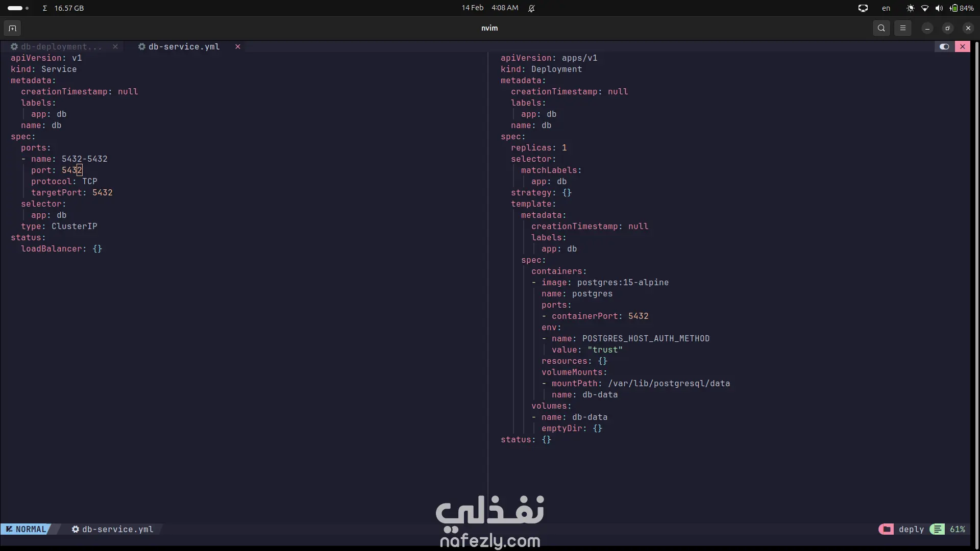Open a new terminal tab

tap(12, 28)
